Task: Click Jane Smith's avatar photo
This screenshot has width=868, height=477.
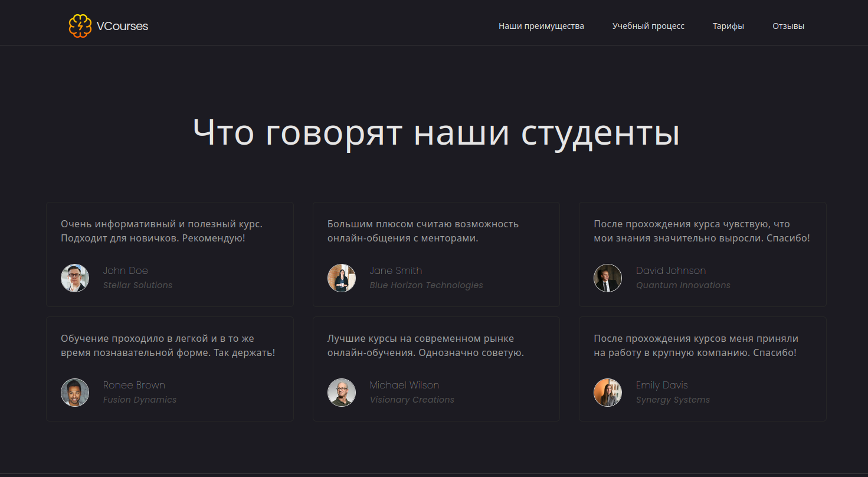Action: 342,278
